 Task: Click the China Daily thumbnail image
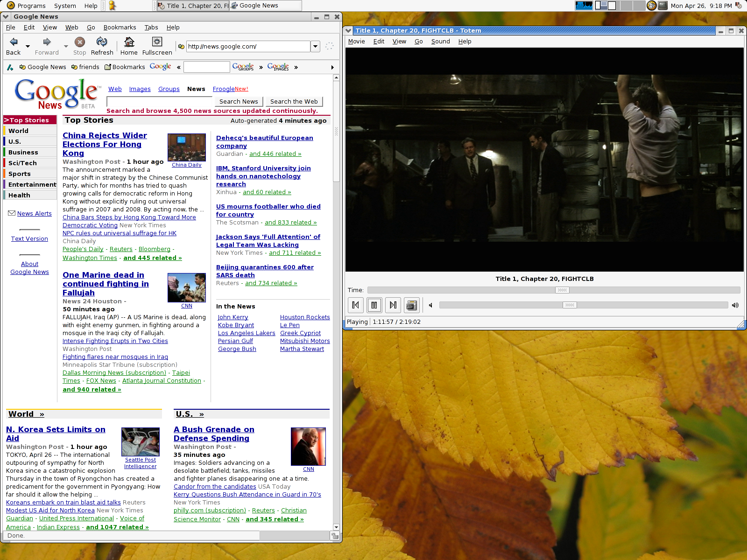[187, 147]
